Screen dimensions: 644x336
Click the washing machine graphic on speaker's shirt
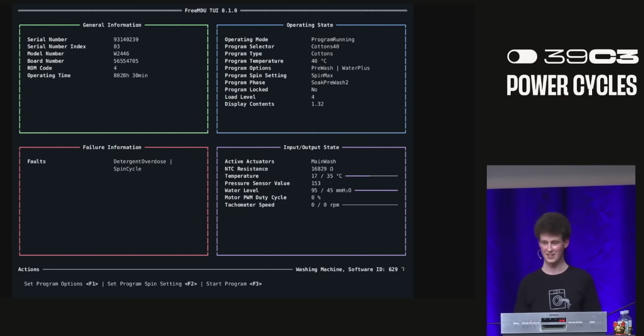(559, 298)
